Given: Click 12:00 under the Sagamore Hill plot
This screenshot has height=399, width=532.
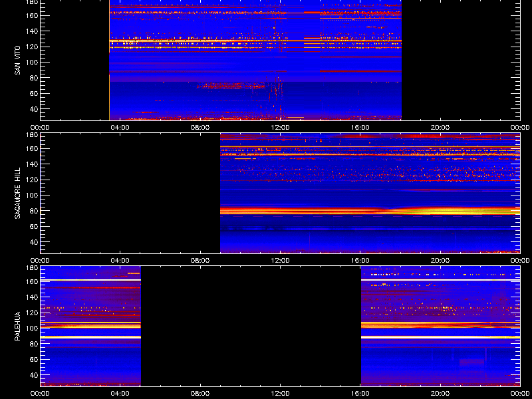Looking at the screenshot, I should 280,261.
